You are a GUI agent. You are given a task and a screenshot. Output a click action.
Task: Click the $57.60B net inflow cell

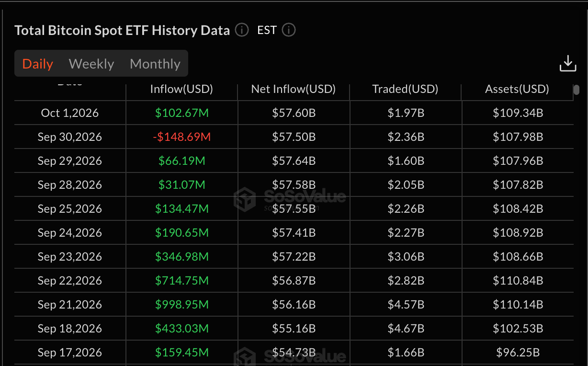(294, 113)
